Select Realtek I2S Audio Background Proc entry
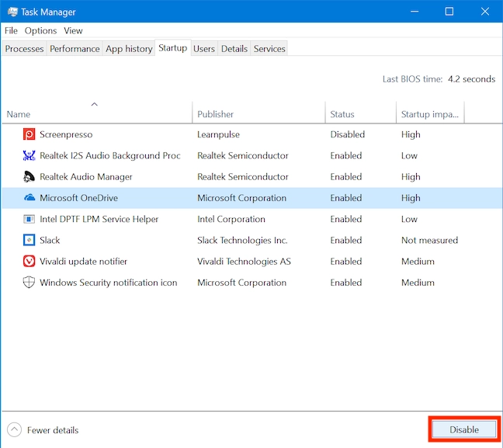503x448 pixels. pyautogui.click(x=109, y=155)
